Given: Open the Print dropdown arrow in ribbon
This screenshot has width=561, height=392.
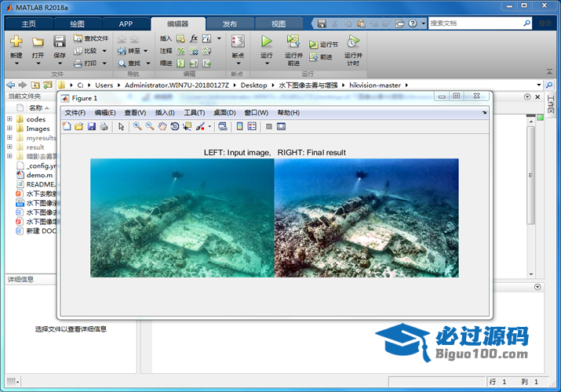Looking at the screenshot, I should pos(104,64).
